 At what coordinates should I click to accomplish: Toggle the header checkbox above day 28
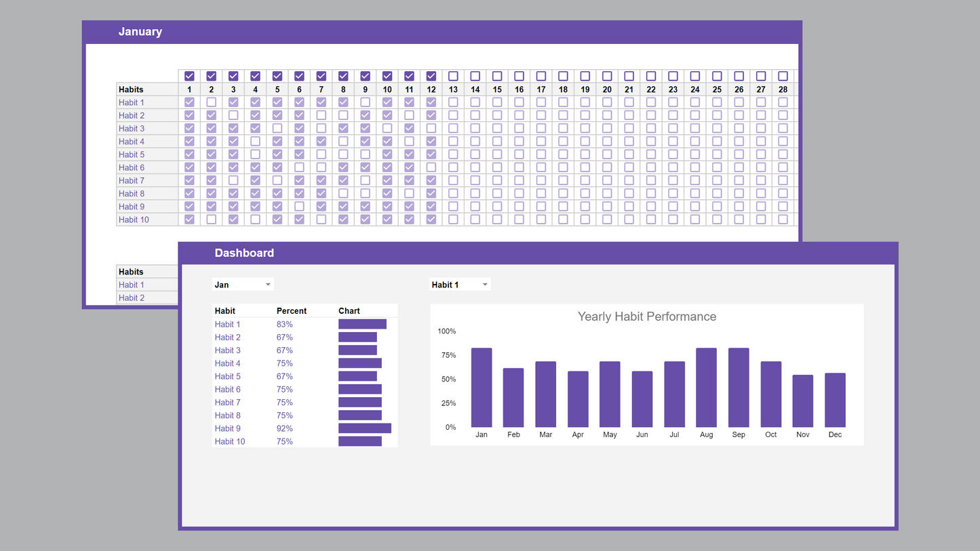(x=783, y=76)
